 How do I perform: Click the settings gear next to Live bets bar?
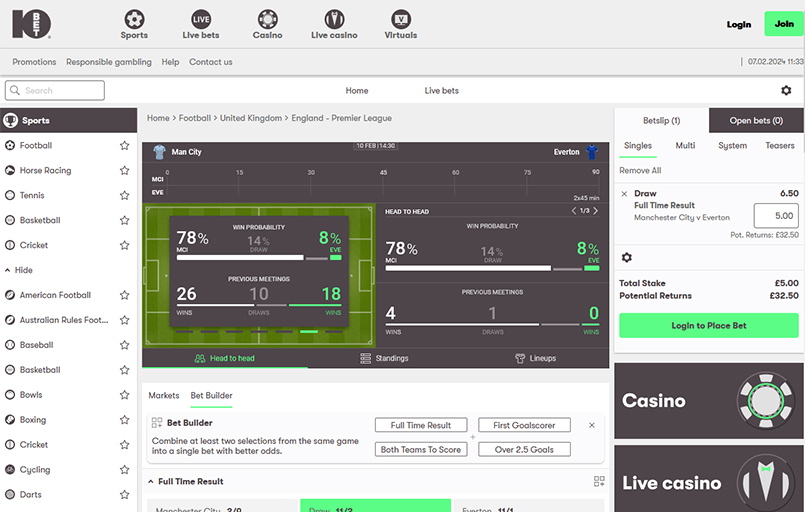pyautogui.click(x=786, y=90)
